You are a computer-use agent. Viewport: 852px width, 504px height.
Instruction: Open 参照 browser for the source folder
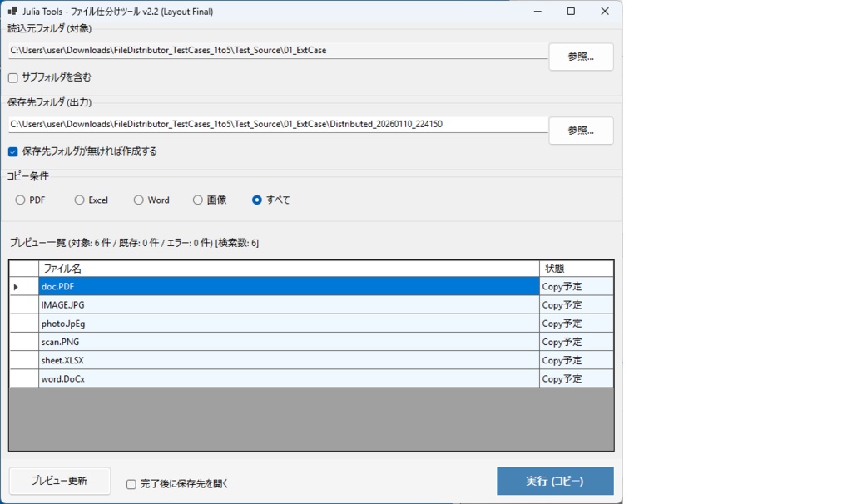point(581,57)
